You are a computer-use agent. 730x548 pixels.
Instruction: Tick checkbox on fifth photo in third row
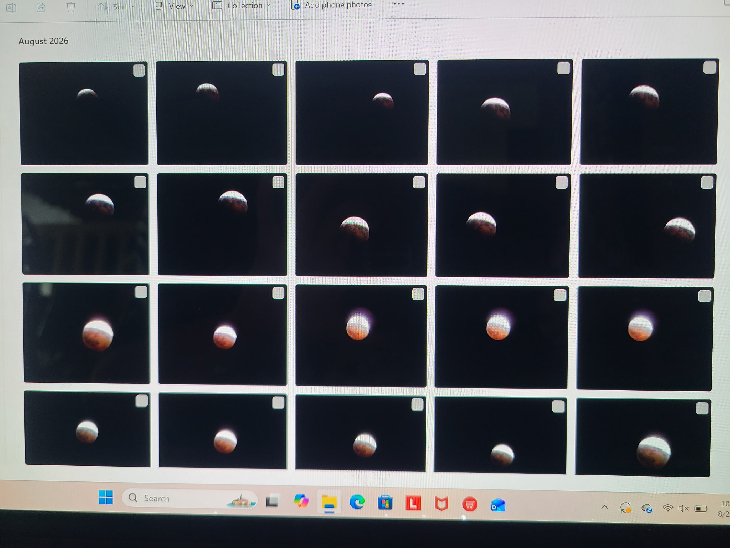(704, 296)
